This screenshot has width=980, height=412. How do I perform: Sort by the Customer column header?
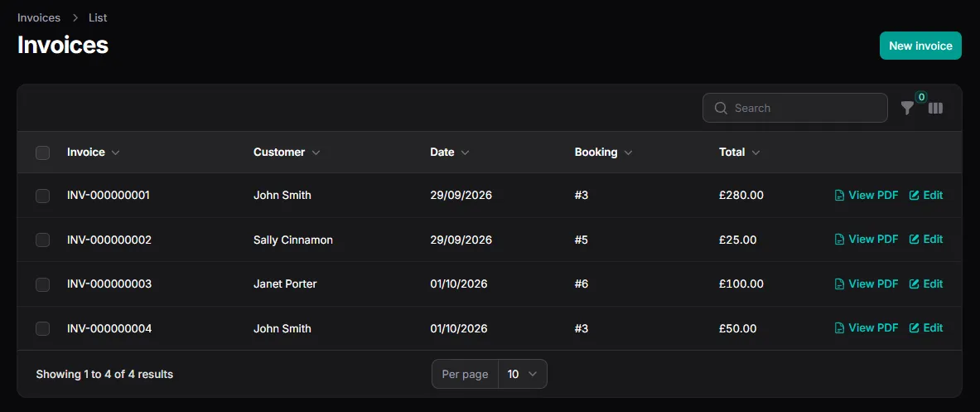pyautogui.click(x=287, y=152)
